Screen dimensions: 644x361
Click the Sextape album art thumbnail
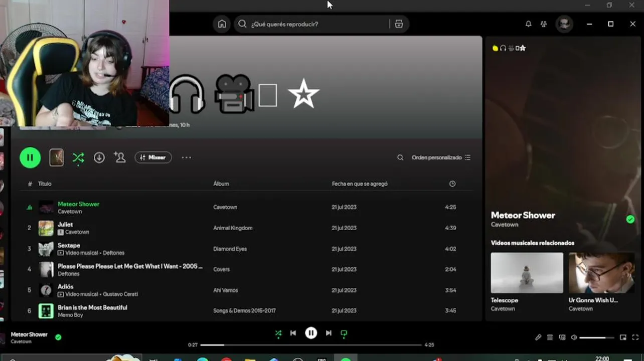tap(46, 249)
